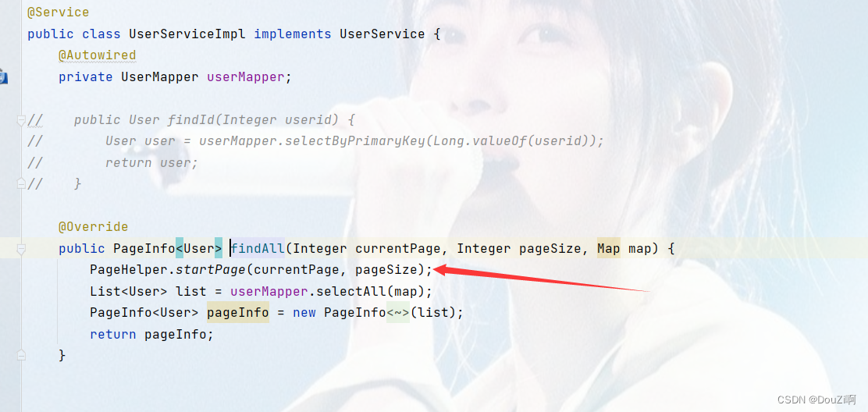
Task: Click the fold end marker at findAll's closing brace
Action: tap(21, 355)
